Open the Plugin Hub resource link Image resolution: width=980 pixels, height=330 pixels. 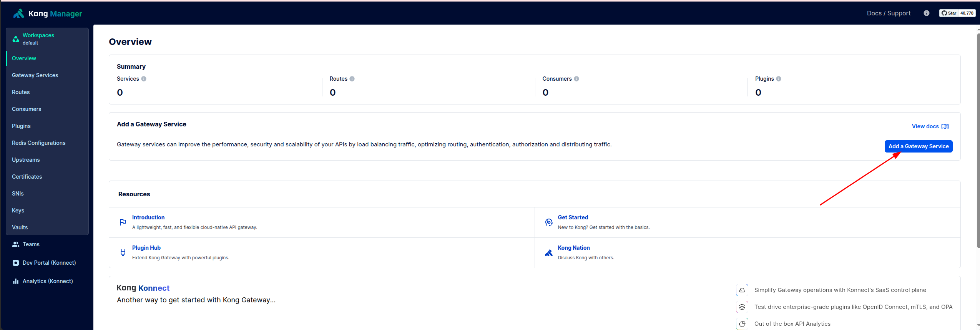(146, 248)
